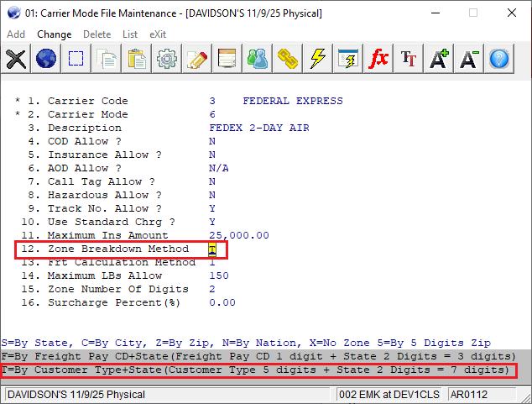The image size is (532, 404).
Task: Open the blue globe web icon
Action: (x=46, y=59)
